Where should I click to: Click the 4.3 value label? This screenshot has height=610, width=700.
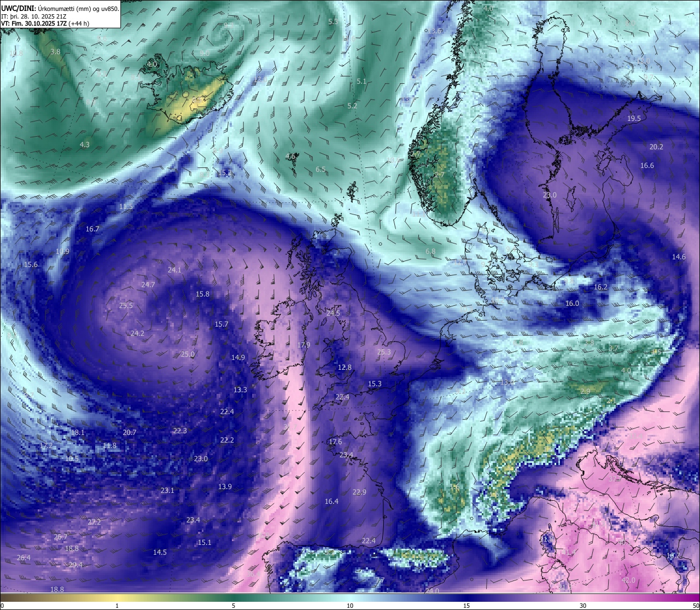(84, 145)
